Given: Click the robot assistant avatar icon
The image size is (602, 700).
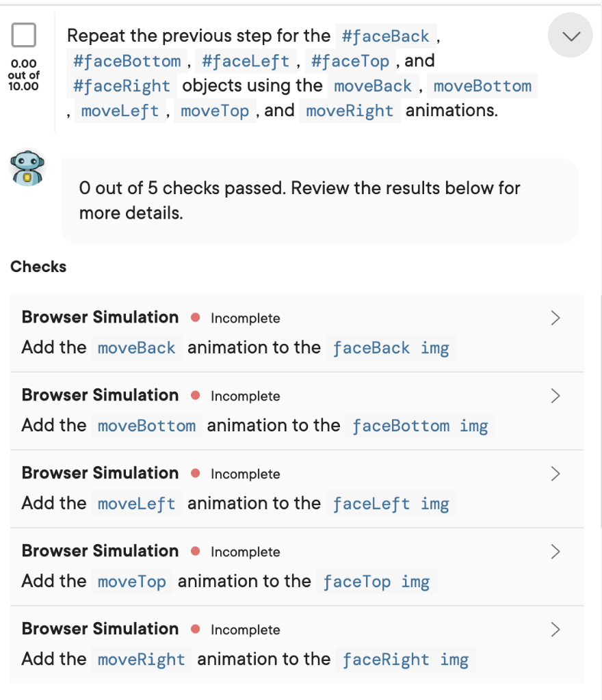Looking at the screenshot, I should click(x=29, y=167).
